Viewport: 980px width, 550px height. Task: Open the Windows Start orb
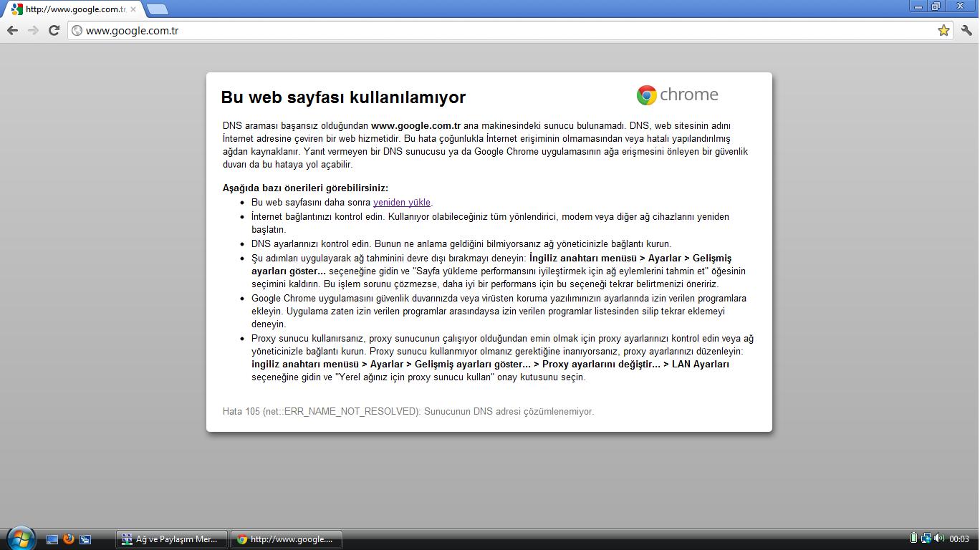[20, 537]
